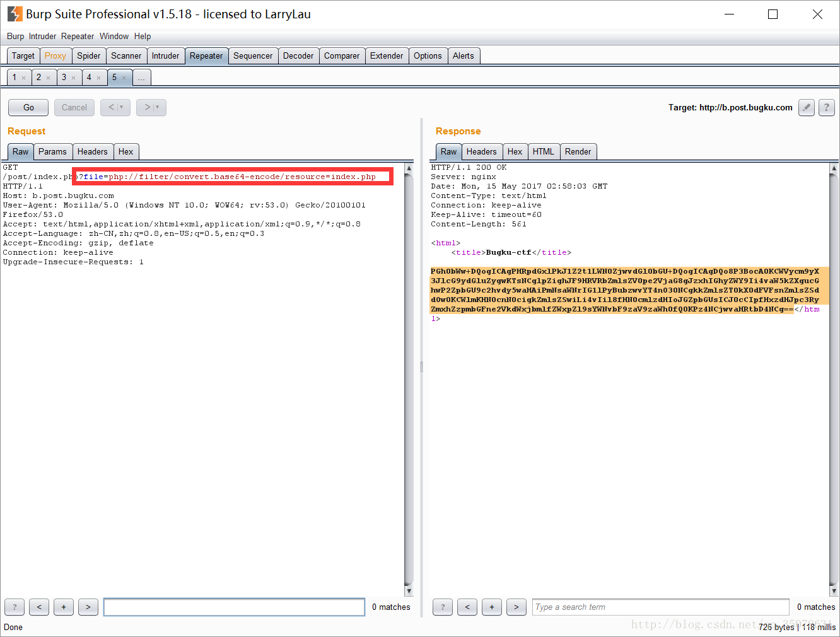Click request search plus options button
Screen dimensions: 840x637
tap(64, 607)
